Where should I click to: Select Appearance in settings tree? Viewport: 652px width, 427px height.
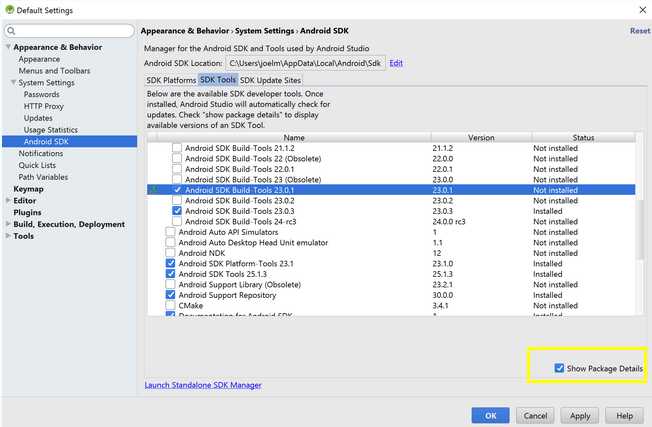(39, 59)
